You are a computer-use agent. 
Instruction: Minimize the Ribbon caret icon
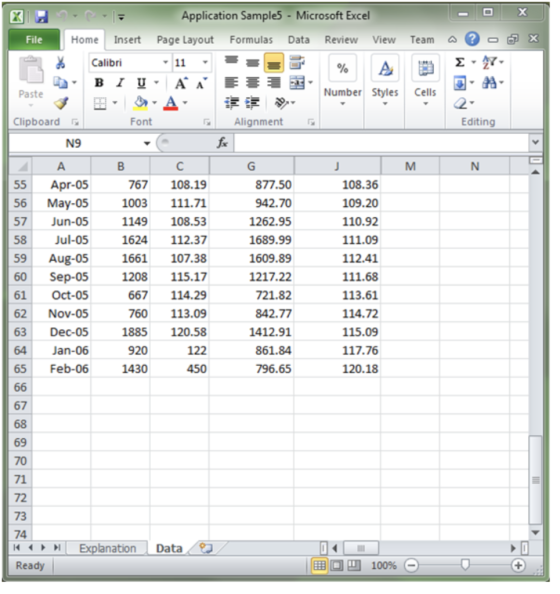(x=452, y=39)
